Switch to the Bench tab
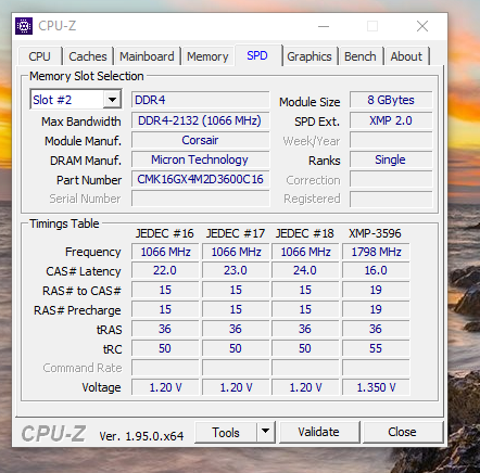Screen dimensions: 480x473 click(360, 56)
